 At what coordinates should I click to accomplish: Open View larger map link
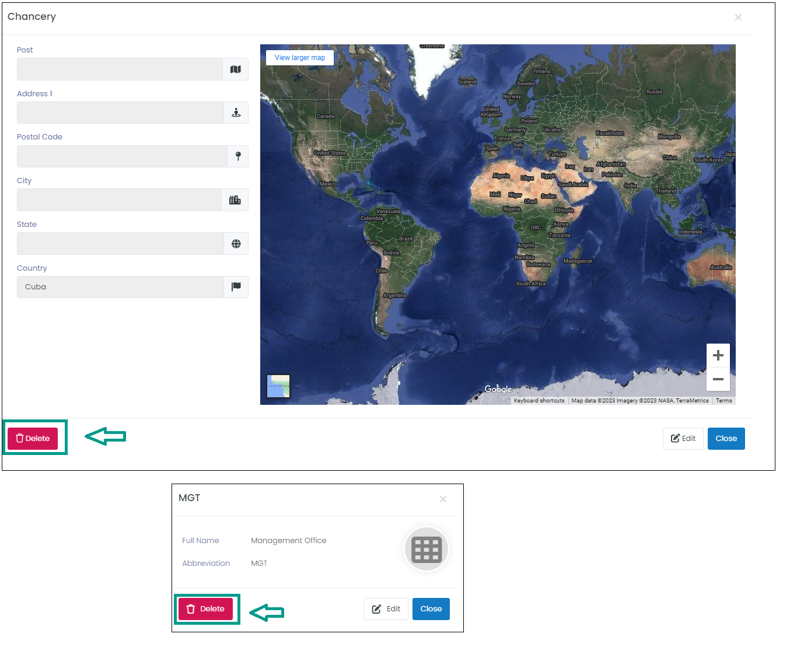300,58
